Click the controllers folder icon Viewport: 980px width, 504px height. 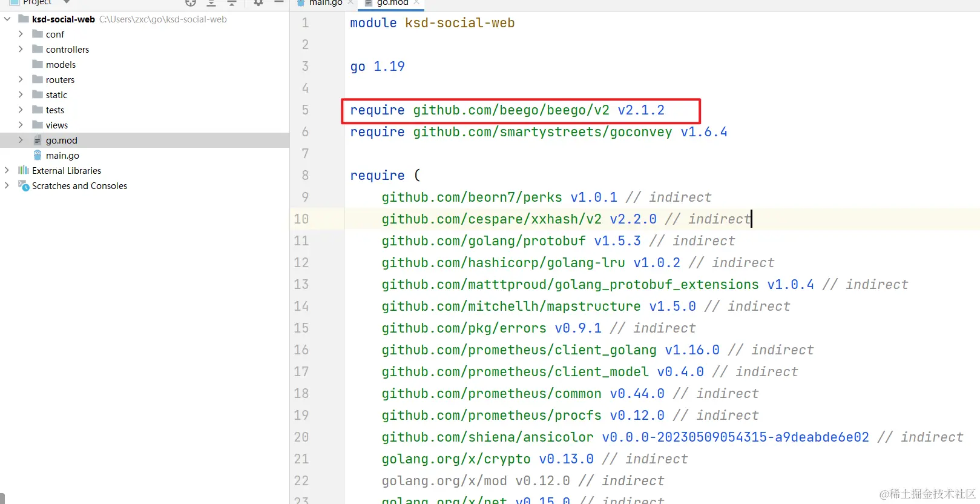point(38,49)
